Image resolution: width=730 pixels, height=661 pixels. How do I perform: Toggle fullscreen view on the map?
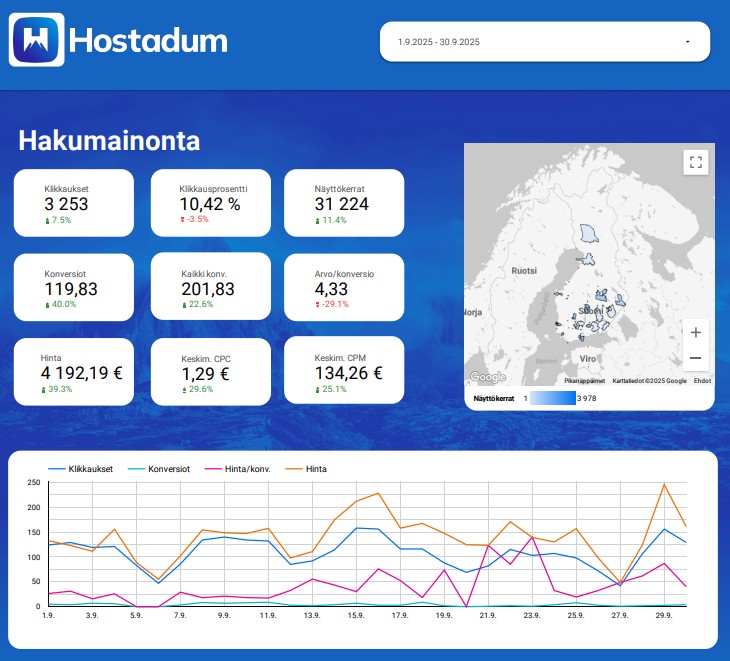(x=696, y=162)
